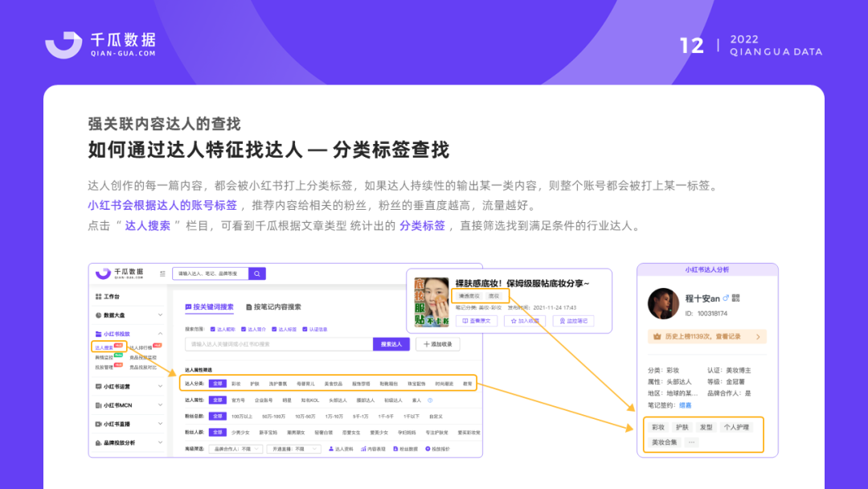Click the 小红书投放 folder icon
The height and width of the screenshot is (489, 868).
[99, 334]
